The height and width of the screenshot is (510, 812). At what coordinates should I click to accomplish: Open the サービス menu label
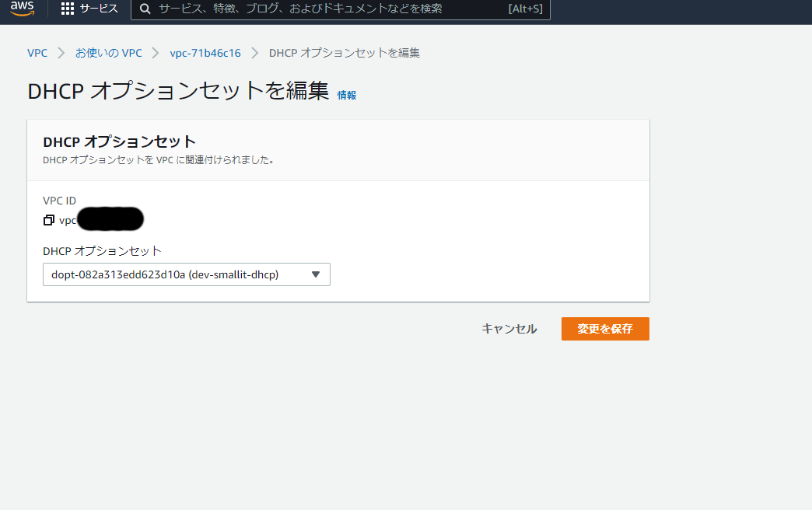[x=99, y=9]
